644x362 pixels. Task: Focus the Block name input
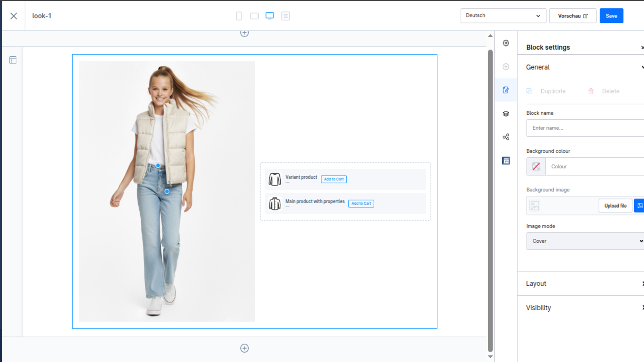tap(585, 128)
